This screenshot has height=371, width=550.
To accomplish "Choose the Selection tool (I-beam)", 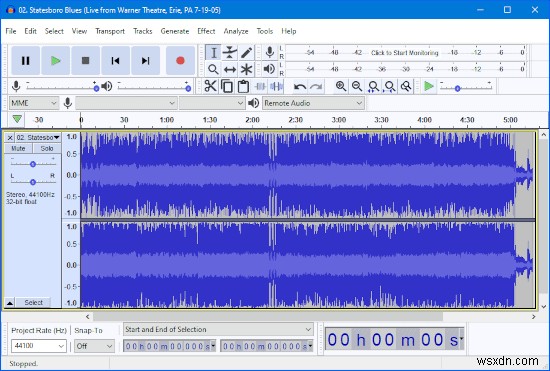I will (x=213, y=53).
